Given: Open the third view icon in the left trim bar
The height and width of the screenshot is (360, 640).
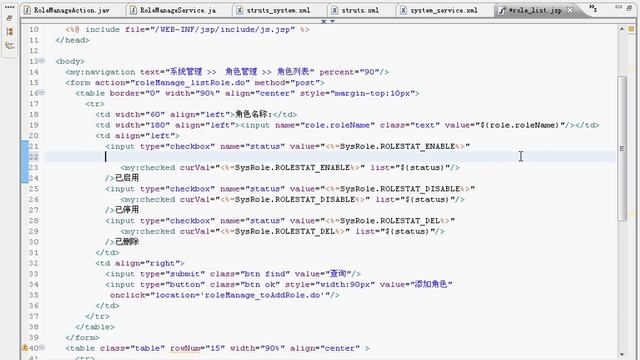Looking at the screenshot, I should [x=9, y=45].
